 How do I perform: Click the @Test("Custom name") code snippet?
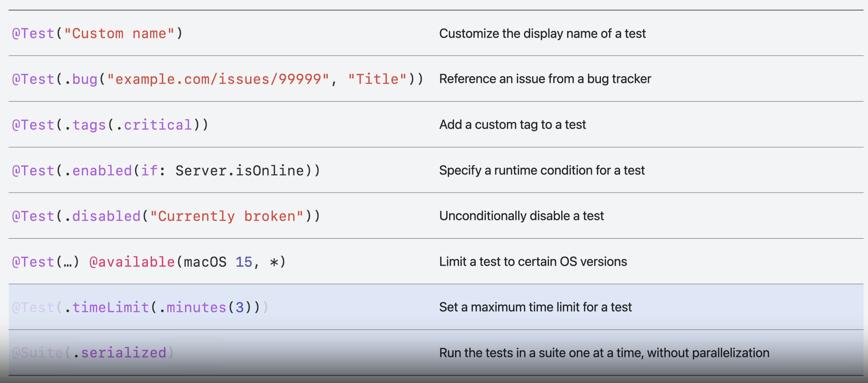[x=97, y=33]
